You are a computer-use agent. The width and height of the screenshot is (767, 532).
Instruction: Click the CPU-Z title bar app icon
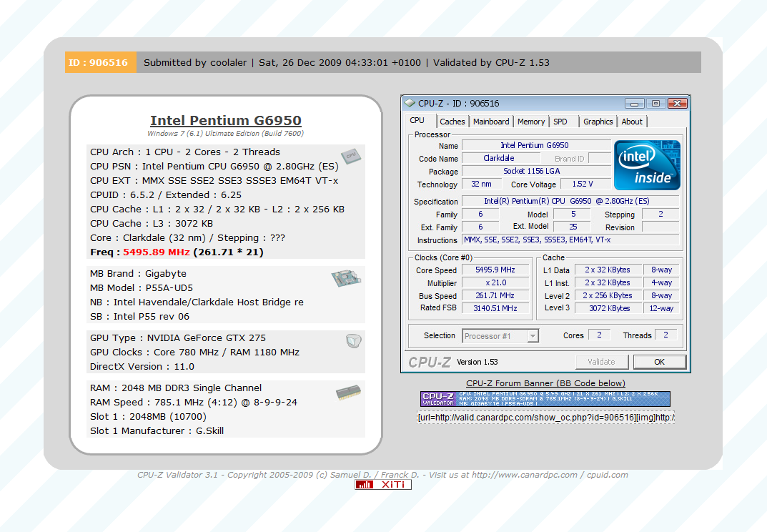(409, 103)
